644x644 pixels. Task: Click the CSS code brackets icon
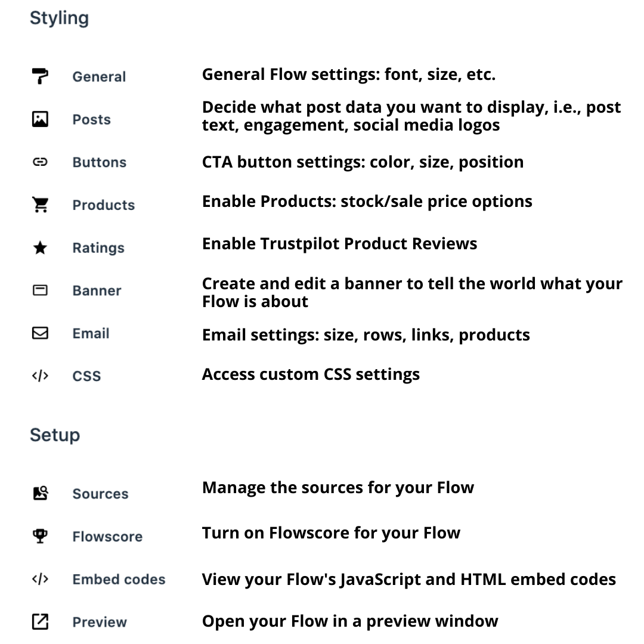pos(40,376)
